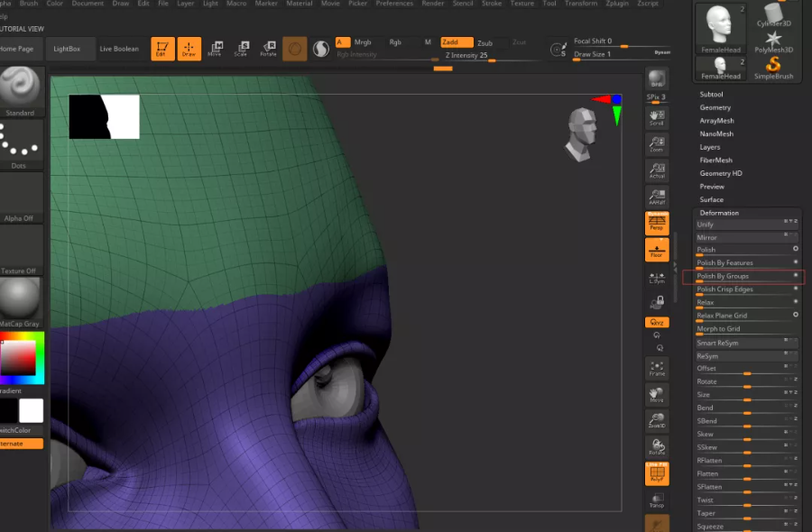Expand the FiberMesh subpalette
The image size is (812, 532).
click(x=715, y=160)
